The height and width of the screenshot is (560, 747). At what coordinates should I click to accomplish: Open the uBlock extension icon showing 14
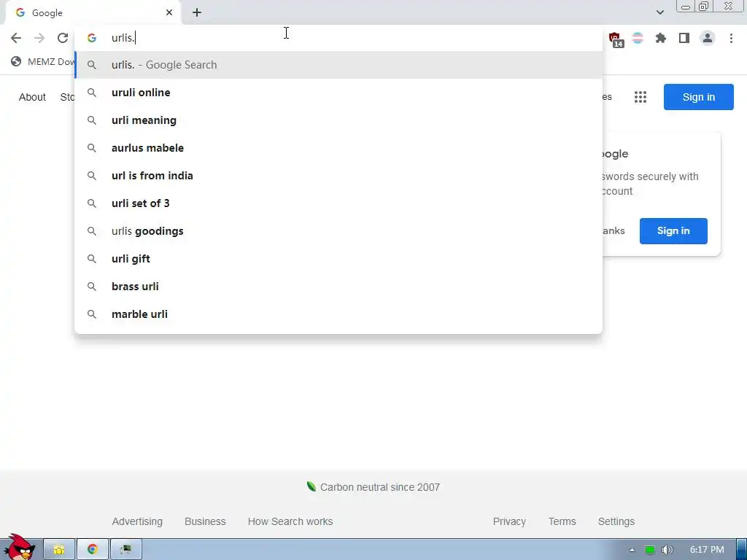click(616, 39)
